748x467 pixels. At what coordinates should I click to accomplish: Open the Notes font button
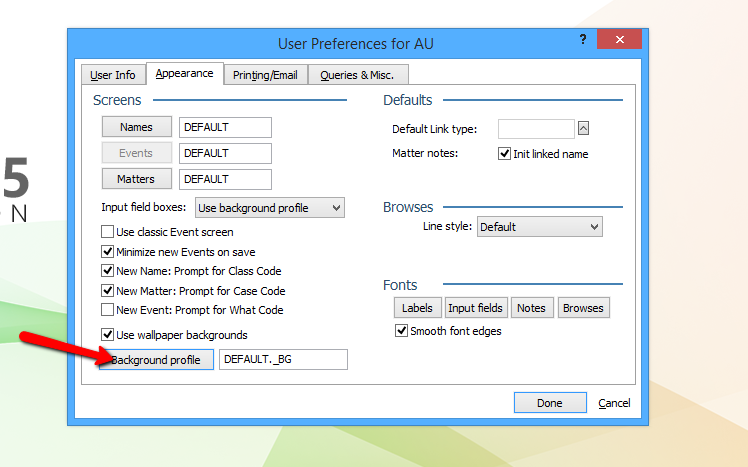pos(531,308)
